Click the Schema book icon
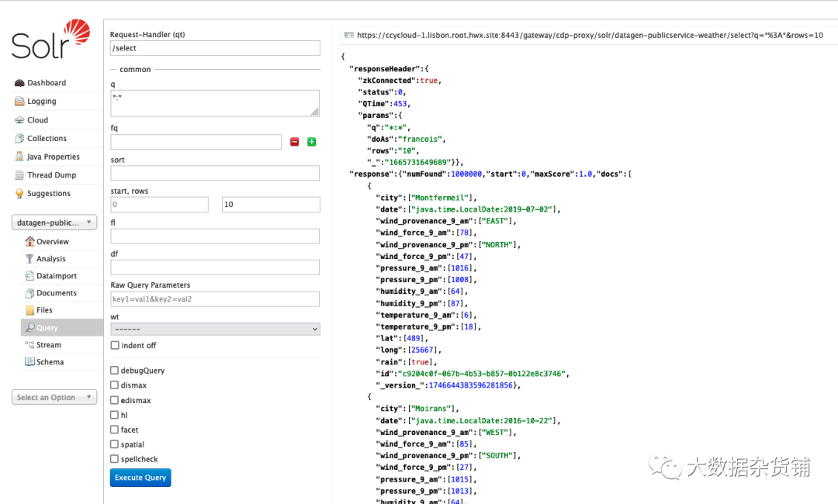 [x=29, y=361]
